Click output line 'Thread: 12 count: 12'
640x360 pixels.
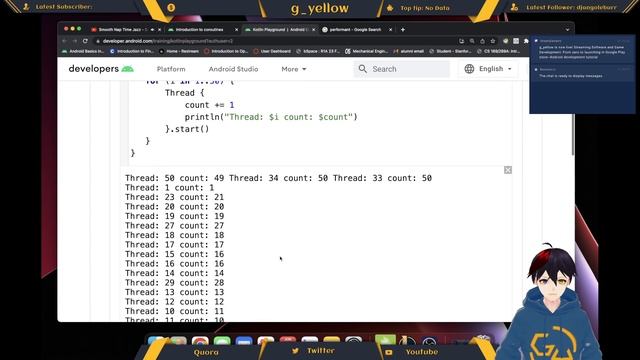click(x=174, y=302)
